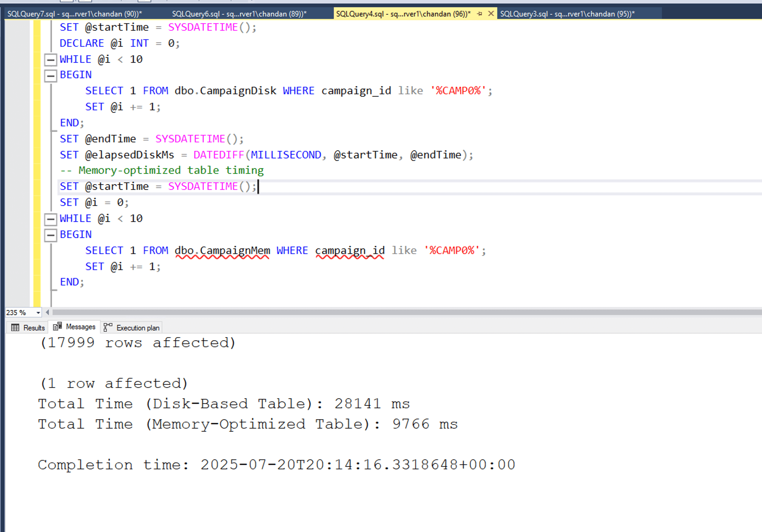Pin the SQLQuery4.sql tab
762x532 pixels.
point(480,14)
